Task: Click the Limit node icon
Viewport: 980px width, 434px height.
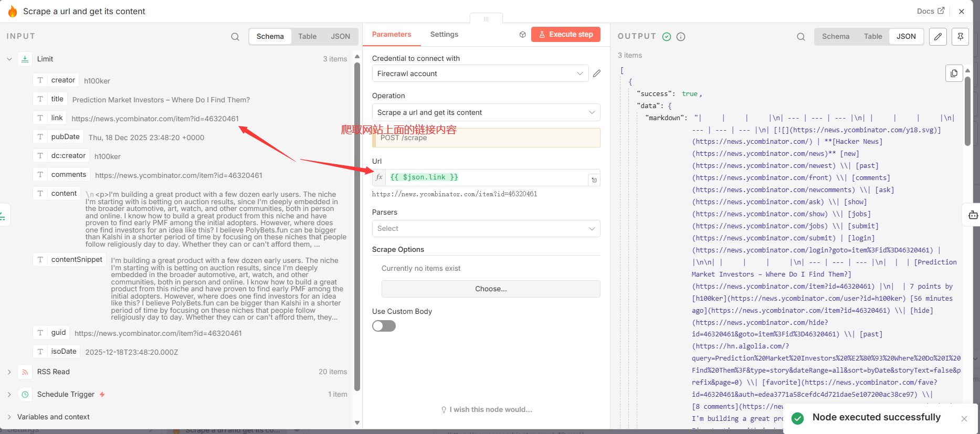Action: click(x=25, y=59)
